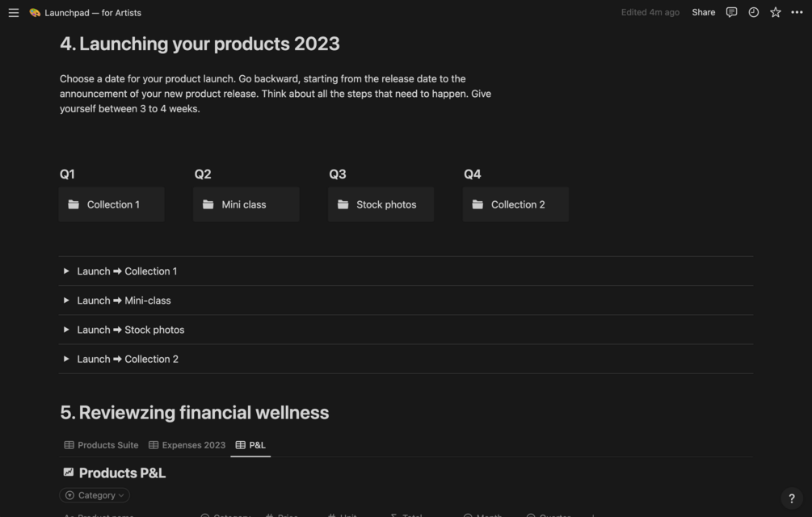Expand the Launch Stock photos toggle
Screen dimensions: 812x517
[66, 330]
